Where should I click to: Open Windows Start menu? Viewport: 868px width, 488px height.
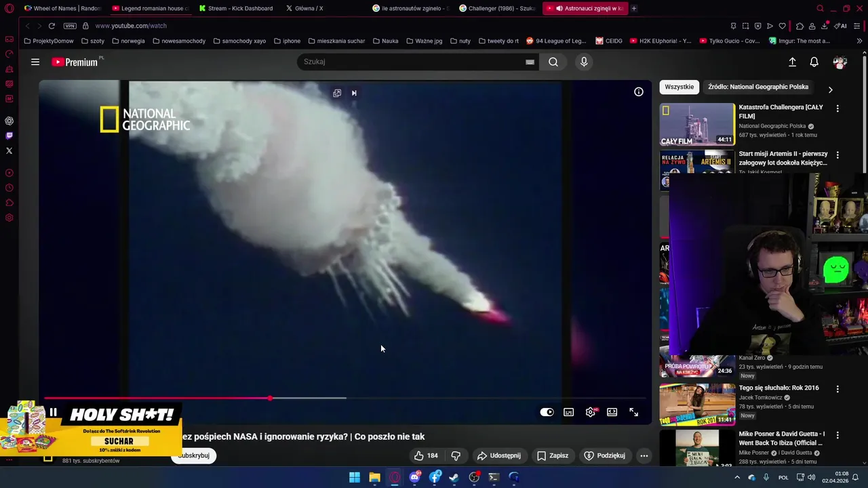coord(355,477)
